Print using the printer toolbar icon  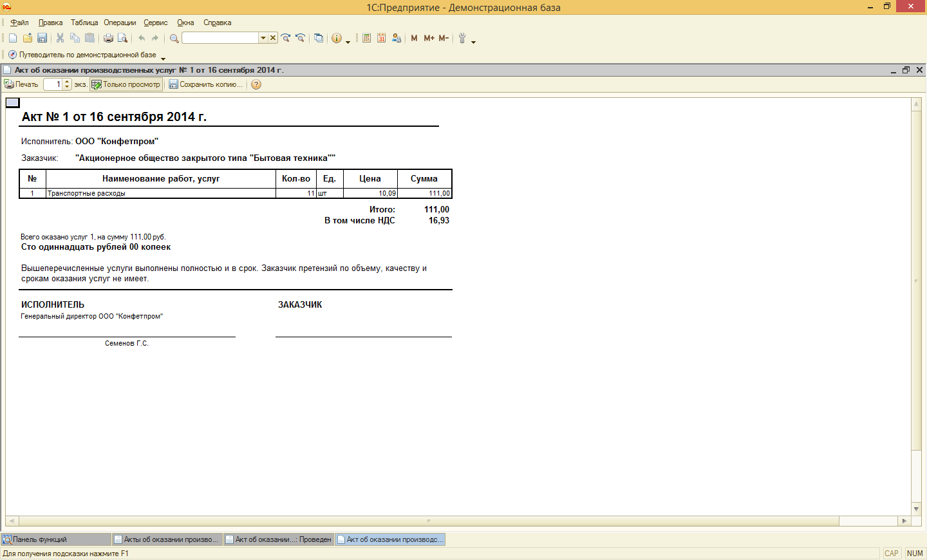108,38
